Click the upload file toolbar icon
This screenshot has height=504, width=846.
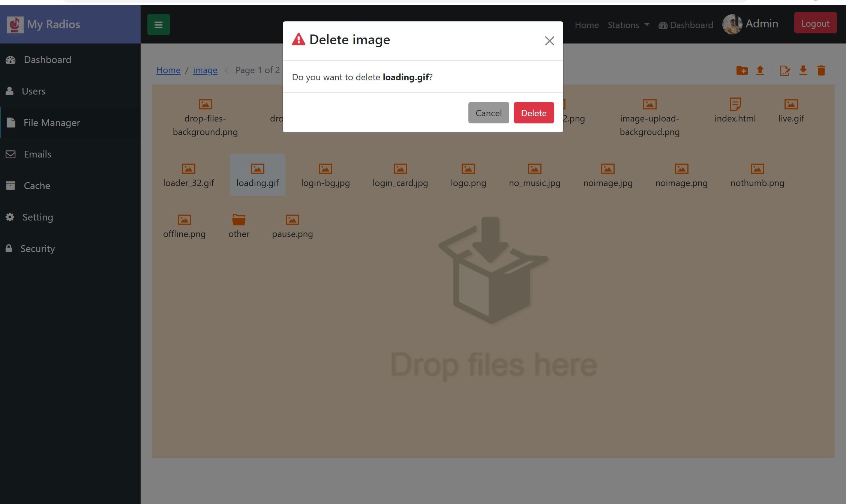click(x=760, y=70)
